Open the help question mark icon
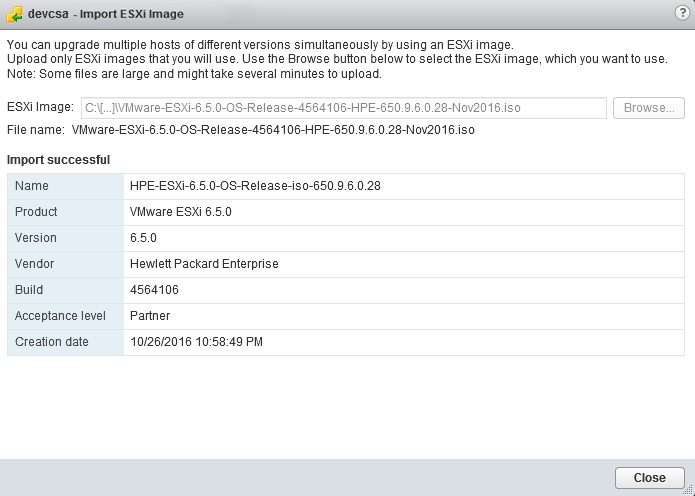 pyautogui.click(x=682, y=12)
